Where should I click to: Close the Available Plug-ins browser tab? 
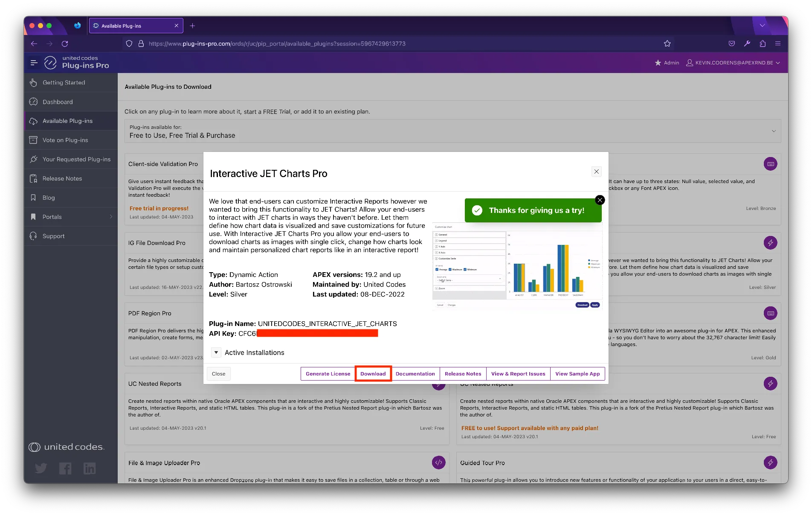point(177,26)
